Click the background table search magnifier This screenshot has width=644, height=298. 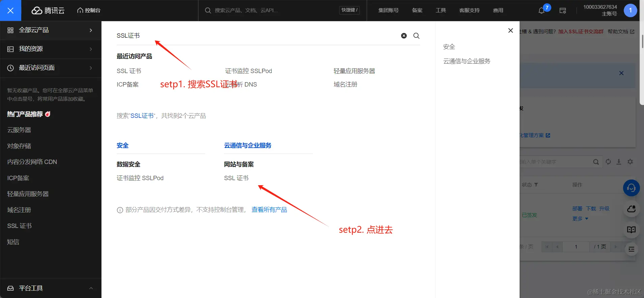[x=596, y=162]
